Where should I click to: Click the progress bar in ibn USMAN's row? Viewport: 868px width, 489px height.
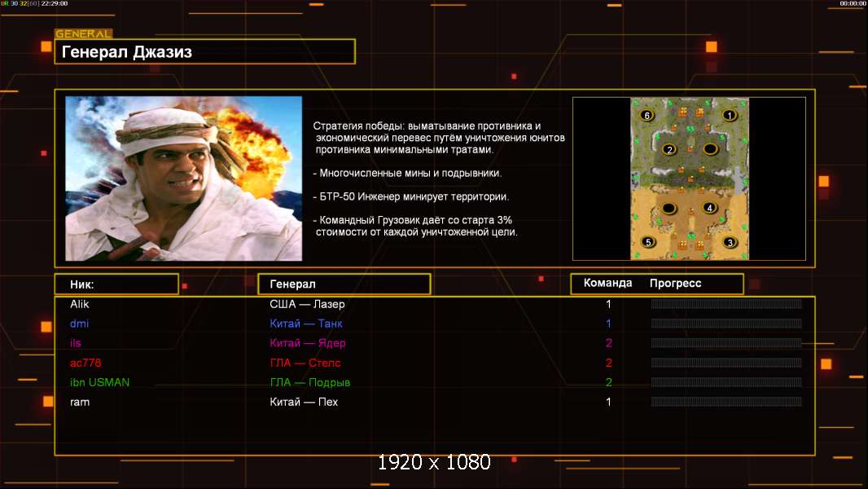pyautogui.click(x=726, y=382)
